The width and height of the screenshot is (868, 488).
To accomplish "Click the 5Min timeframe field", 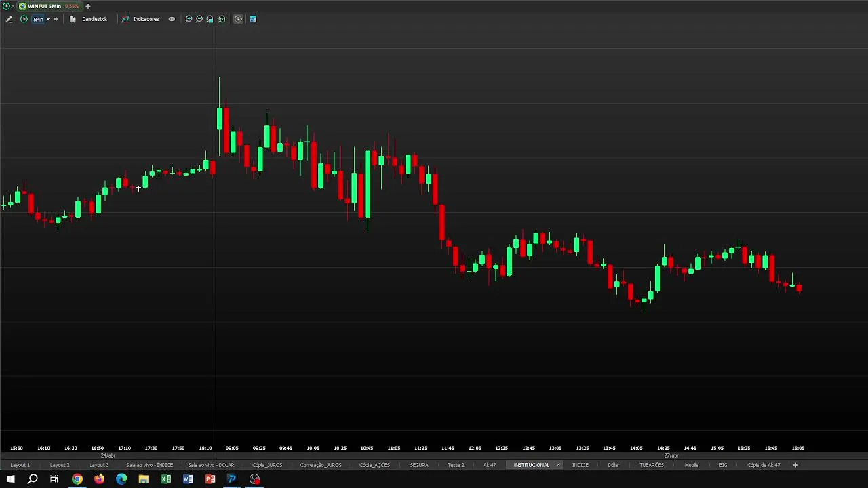I will tap(38, 19).
